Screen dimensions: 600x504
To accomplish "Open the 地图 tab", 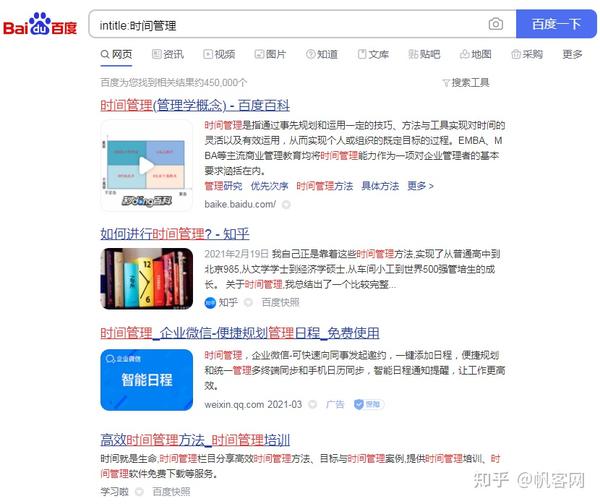I will click(x=476, y=54).
